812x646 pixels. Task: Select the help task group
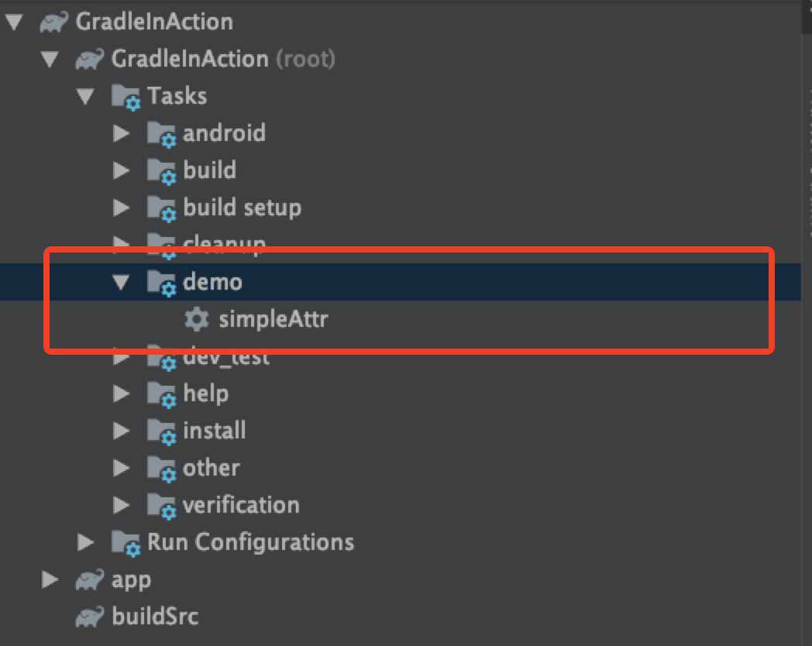point(206,394)
